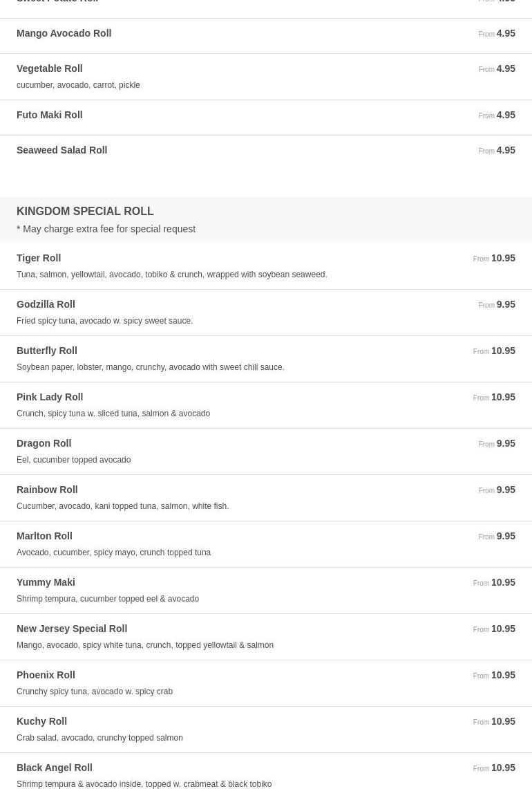The width and height of the screenshot is (532, 789).
Task: Open the New Jersey Special Roll
Action: (72, 629)
